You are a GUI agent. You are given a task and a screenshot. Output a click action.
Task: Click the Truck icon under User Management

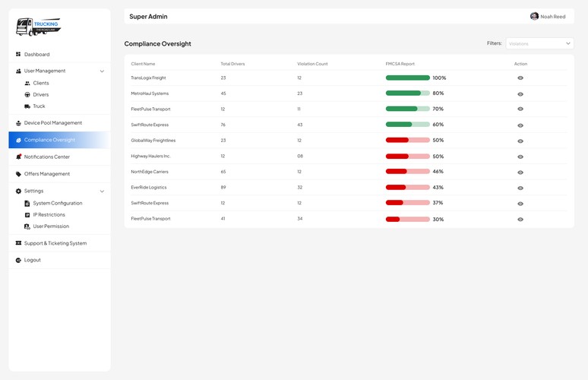coord(27,106)
